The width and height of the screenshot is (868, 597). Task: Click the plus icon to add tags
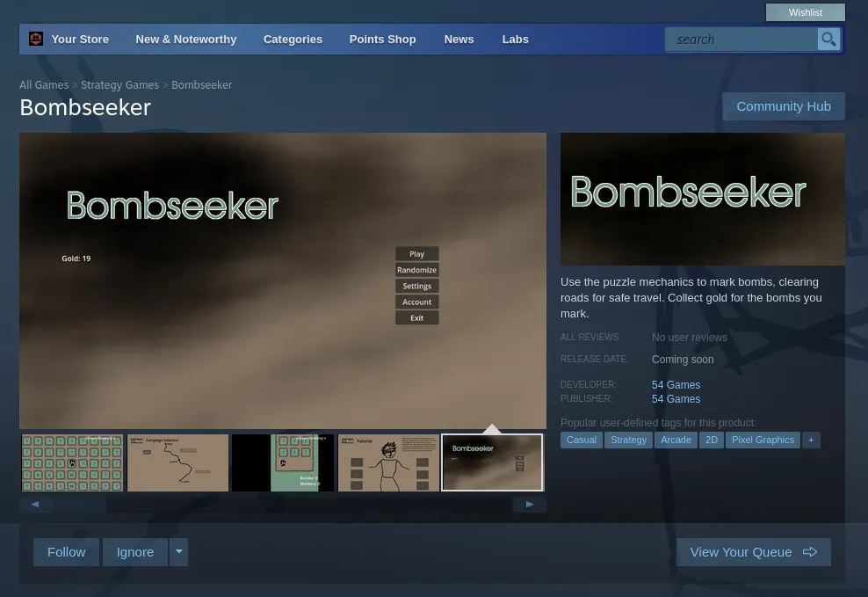[811, 440]
